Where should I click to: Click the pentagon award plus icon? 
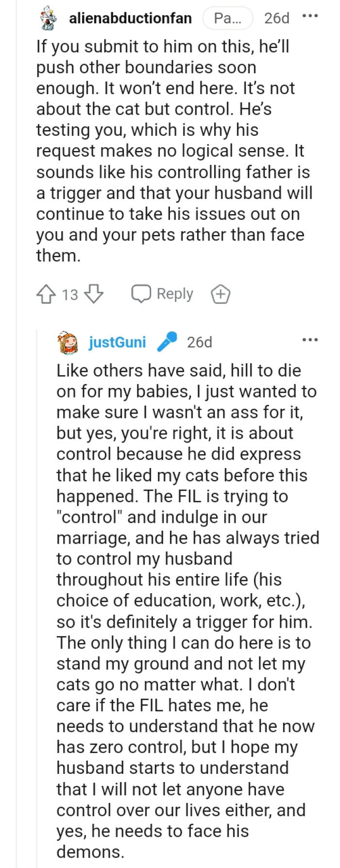coord(220,293)
